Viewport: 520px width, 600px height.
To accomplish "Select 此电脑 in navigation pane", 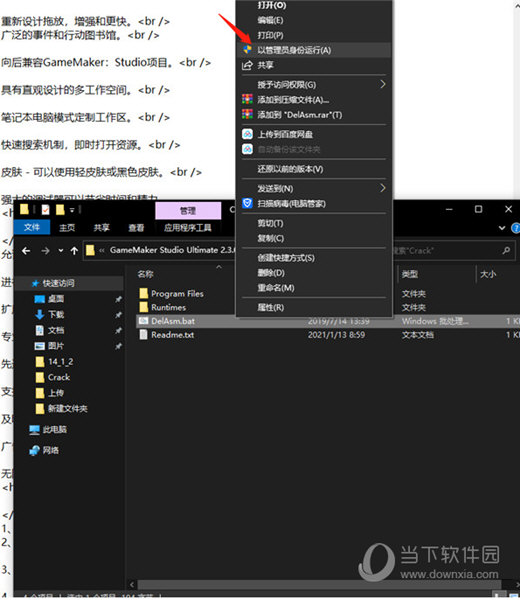I will pos(55,429).
